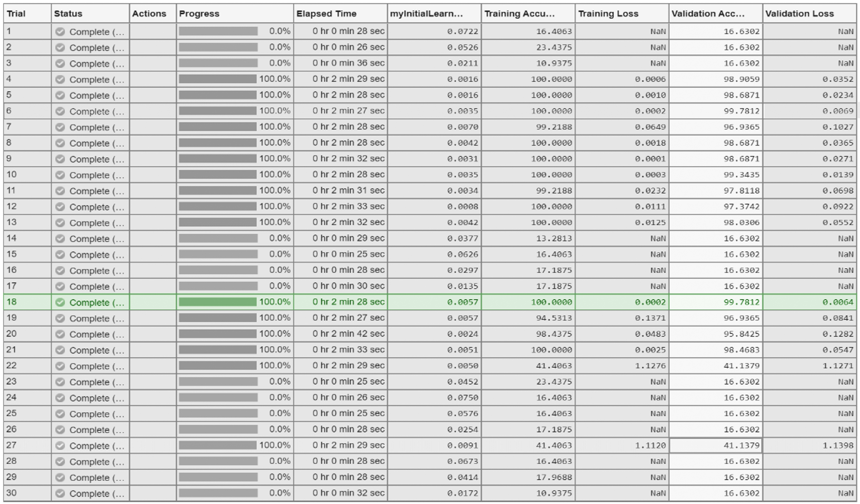The height and width of the screenshot is (504, 860).
Task: Click the complete status icon for trial 13
Action: [60, 223]
